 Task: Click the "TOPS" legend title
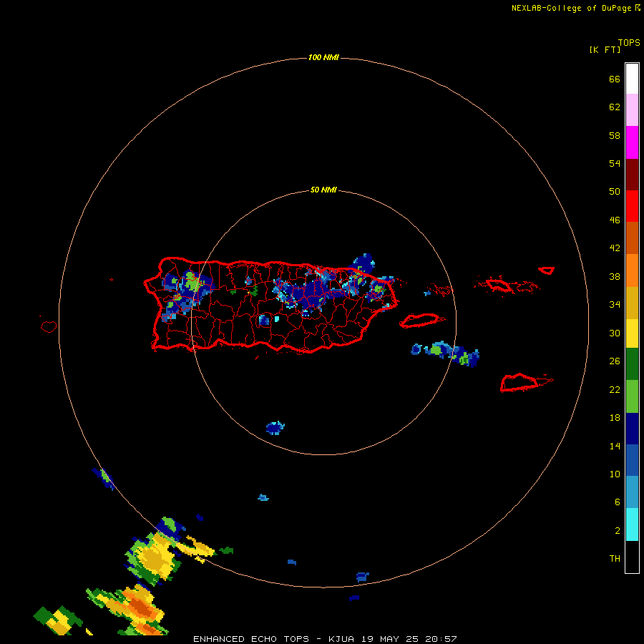point(629,42)
